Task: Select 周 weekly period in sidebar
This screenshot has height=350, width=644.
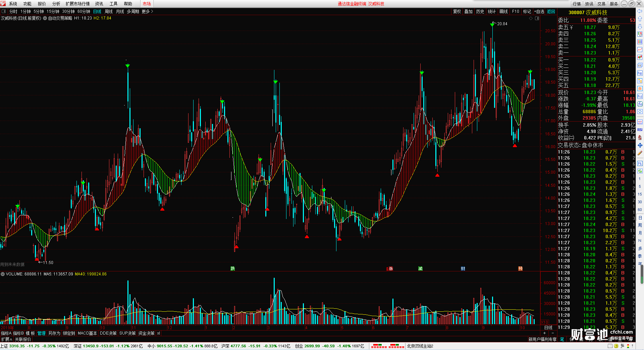Action: tap(640, 225)
